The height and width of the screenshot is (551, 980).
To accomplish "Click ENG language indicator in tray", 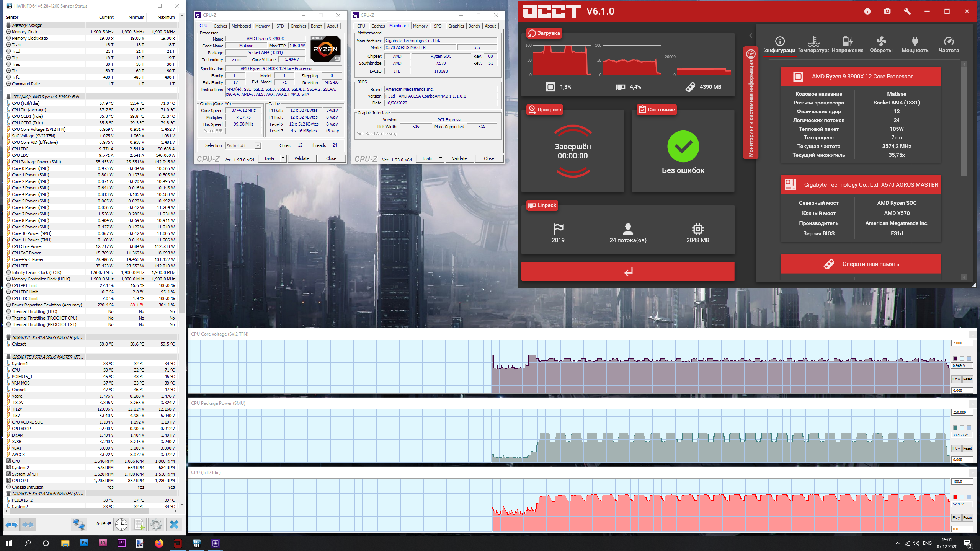I will click(x=927, y=543).
